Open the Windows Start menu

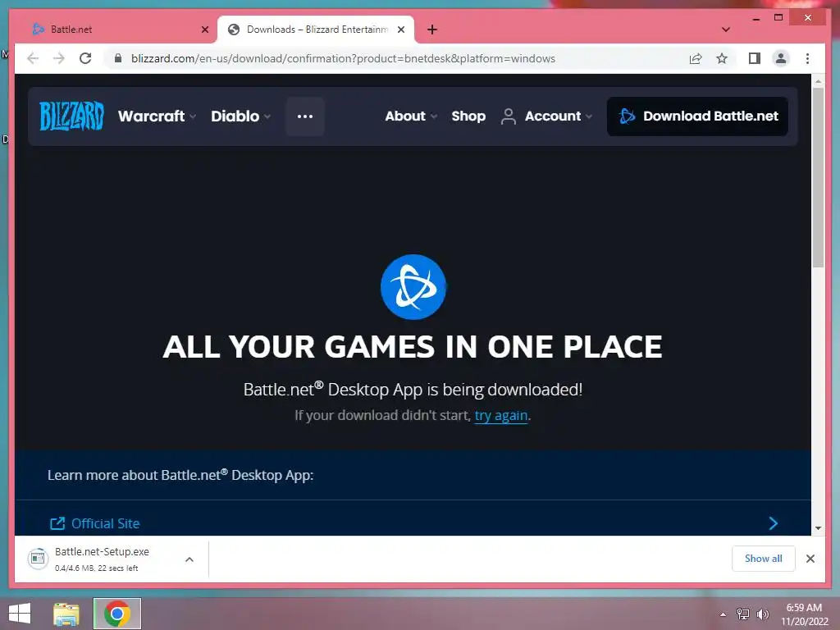pyautogui.click(x=20, y=614)
